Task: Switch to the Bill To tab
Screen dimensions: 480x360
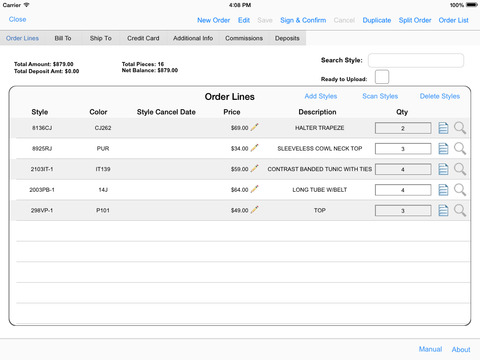Action: (63, 38)
